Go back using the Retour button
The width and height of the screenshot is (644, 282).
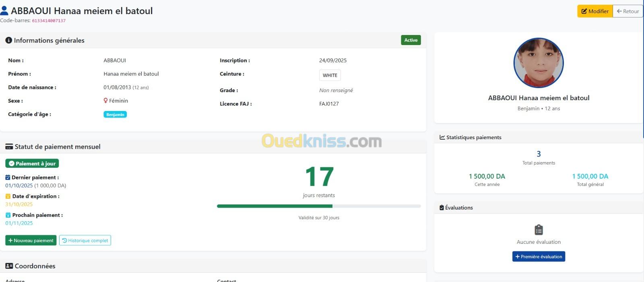[627, 11]
